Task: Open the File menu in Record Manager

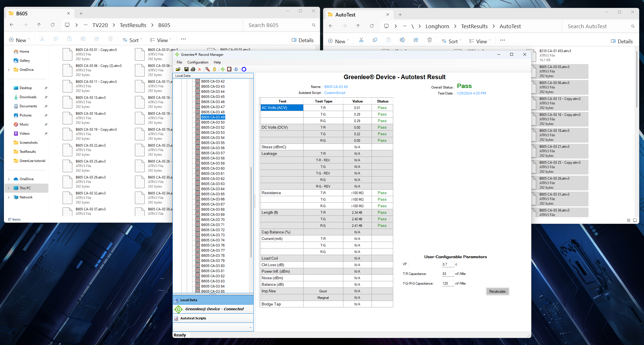Action: pyautogui.click(x=179, y=62)
